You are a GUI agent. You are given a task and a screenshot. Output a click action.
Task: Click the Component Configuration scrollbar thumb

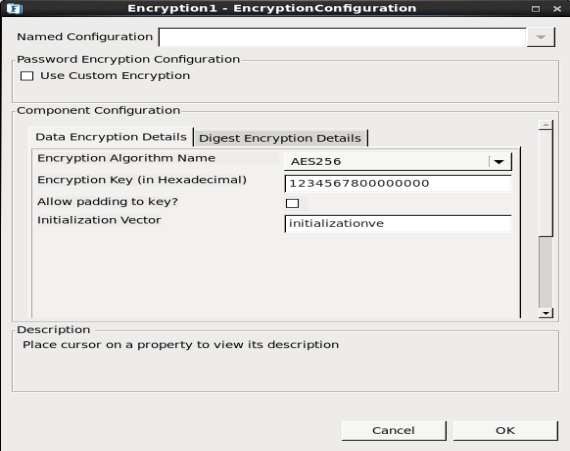tap(546, 184)
